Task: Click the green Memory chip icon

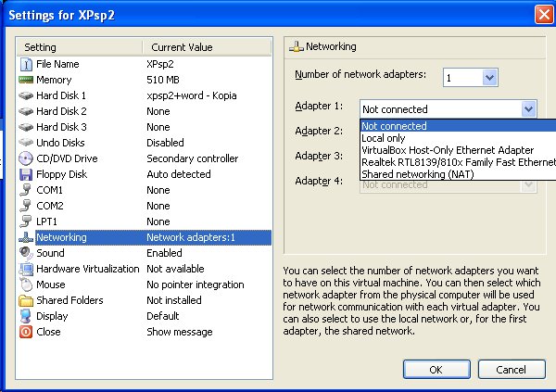Action: (26, 80)
